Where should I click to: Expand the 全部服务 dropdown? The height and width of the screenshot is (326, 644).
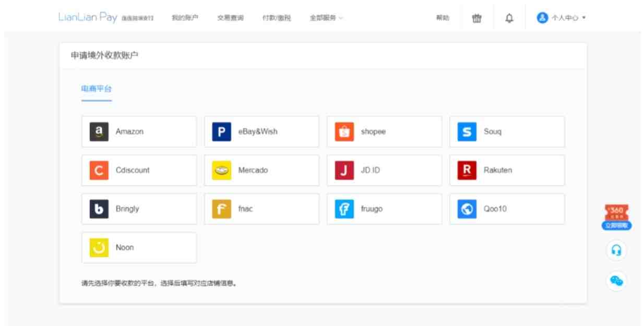tap(326, 18)
